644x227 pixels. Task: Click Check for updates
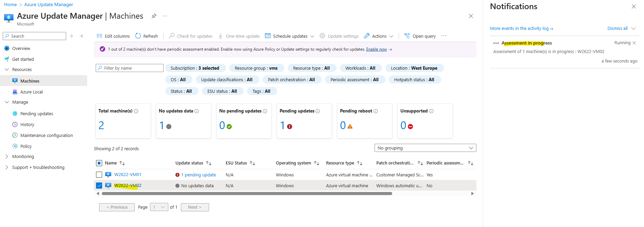191,36
